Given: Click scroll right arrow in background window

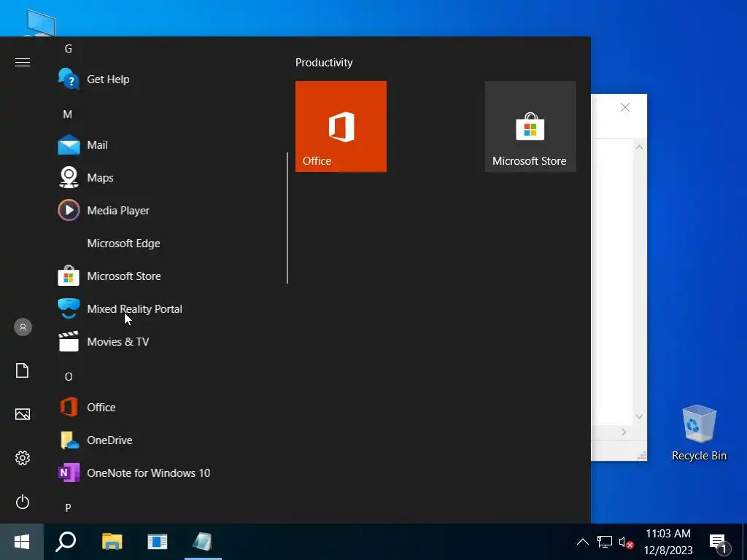Looking at the screenshot, I should tap(624, 432).
